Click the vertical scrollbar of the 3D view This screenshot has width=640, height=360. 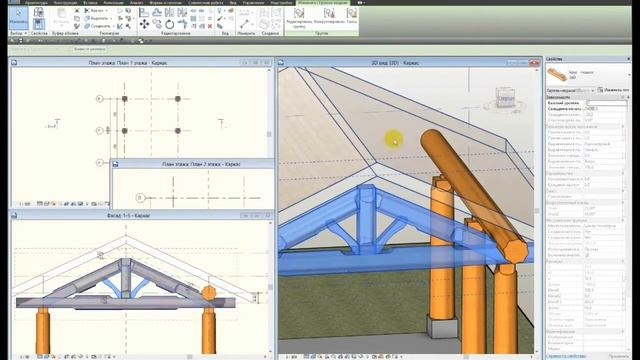[537, 211]
